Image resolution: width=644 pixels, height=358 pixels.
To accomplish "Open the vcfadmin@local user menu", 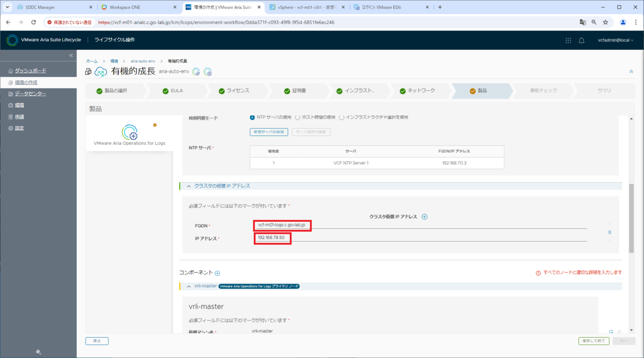I will pos(615,40).
